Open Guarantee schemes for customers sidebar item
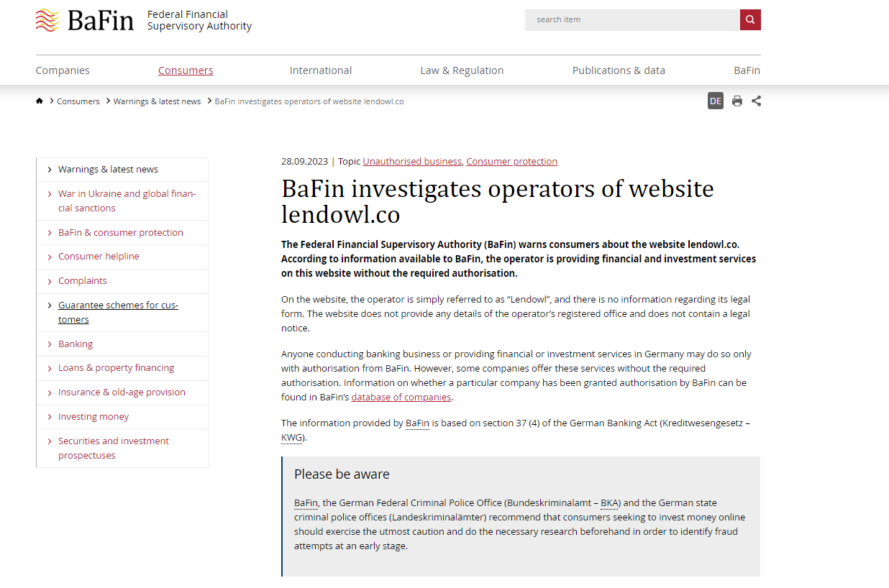 point(118,312)
